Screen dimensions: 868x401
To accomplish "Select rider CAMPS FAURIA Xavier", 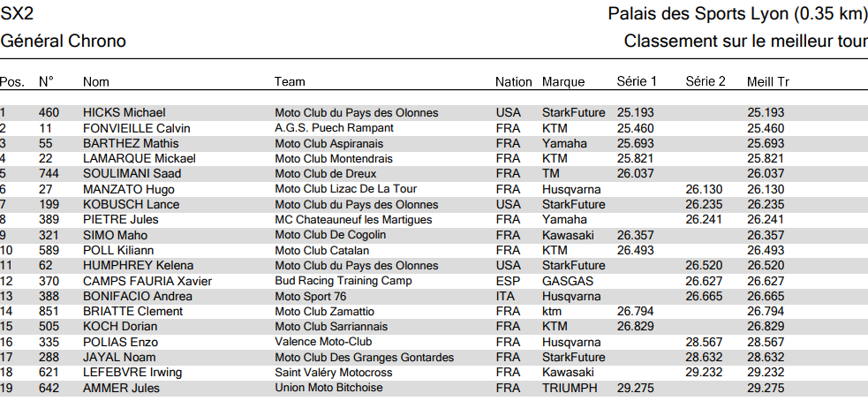I will point(147,281).
